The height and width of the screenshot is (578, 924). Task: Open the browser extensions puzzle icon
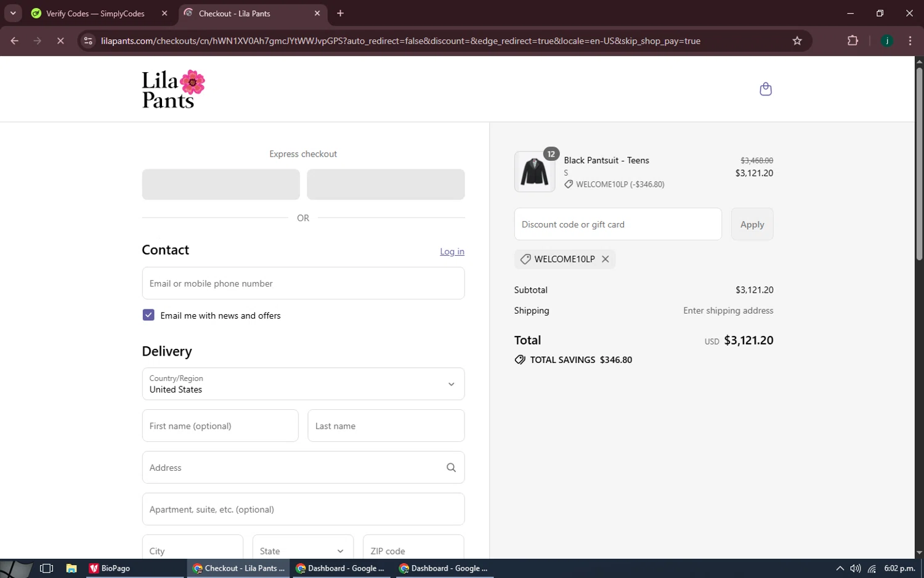[x=853, y=41]
